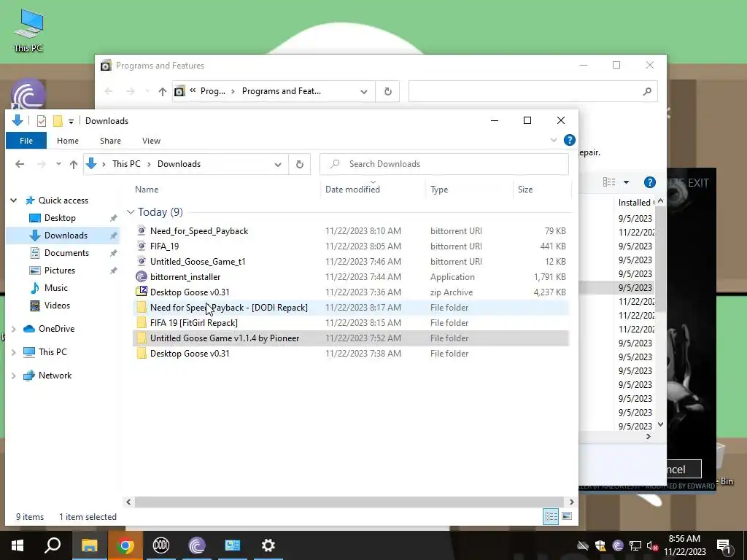Select Videos in the navigation pane
Screen dimensions: 747x560
click(57, 306)
